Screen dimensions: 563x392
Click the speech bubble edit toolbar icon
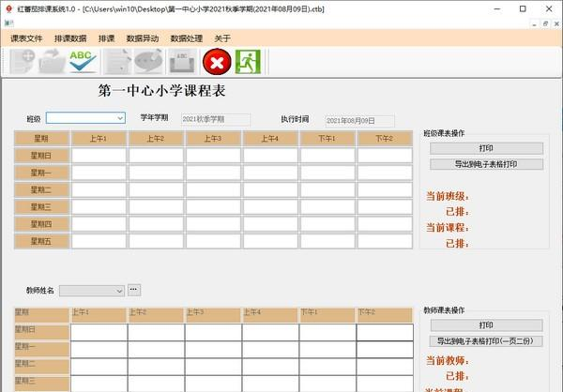pos(148,61)
